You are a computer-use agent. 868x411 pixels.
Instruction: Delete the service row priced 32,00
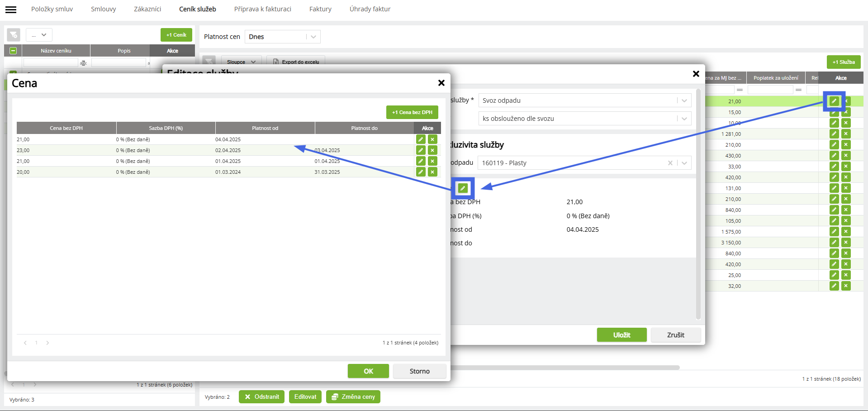[x=846, y=286]
